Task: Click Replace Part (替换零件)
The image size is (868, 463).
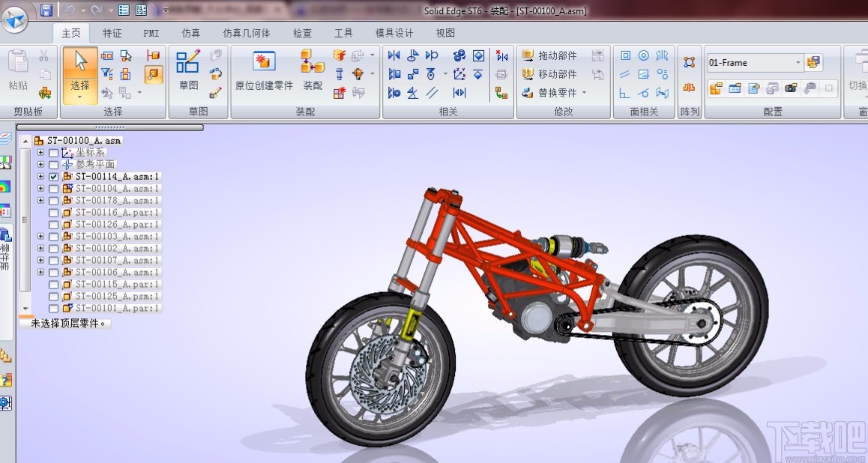Action: (549, 92)
